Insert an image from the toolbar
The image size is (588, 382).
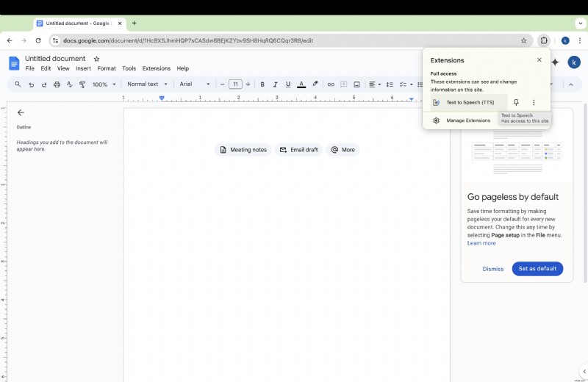coord(356,84)
